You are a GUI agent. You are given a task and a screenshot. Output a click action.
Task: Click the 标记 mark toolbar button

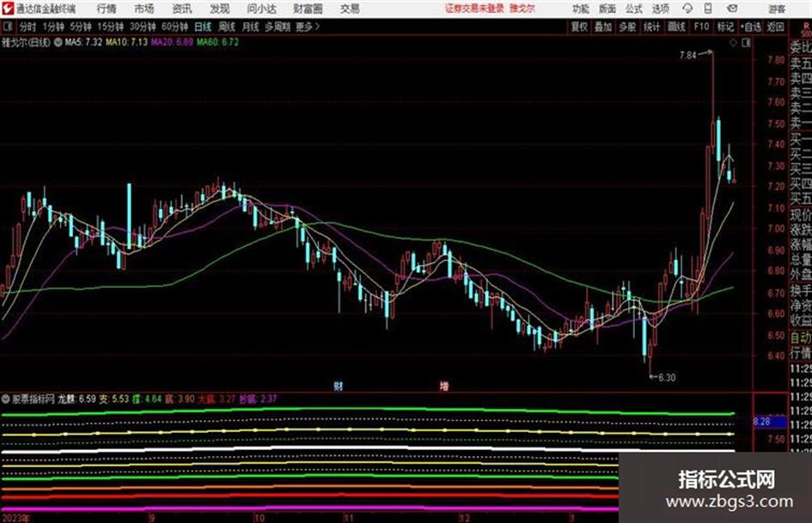(x=725, y=27)
